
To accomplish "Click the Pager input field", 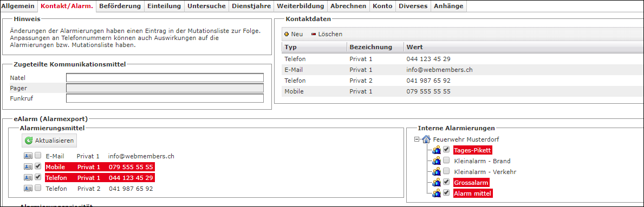I will coord(165,88).
